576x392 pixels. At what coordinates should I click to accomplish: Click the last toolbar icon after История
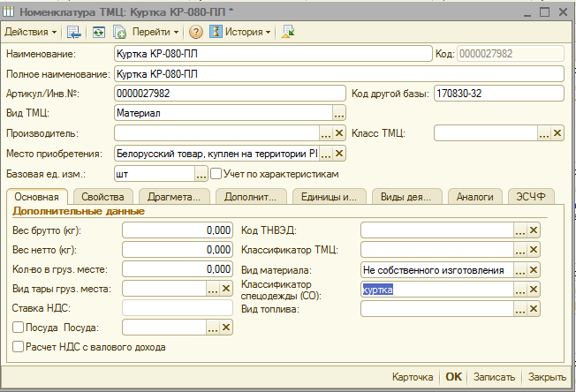(x=288, y=32)
